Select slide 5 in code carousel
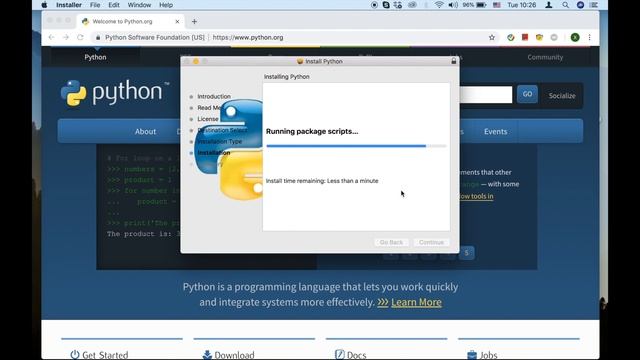The image size is (640, 360). [467, 253]
